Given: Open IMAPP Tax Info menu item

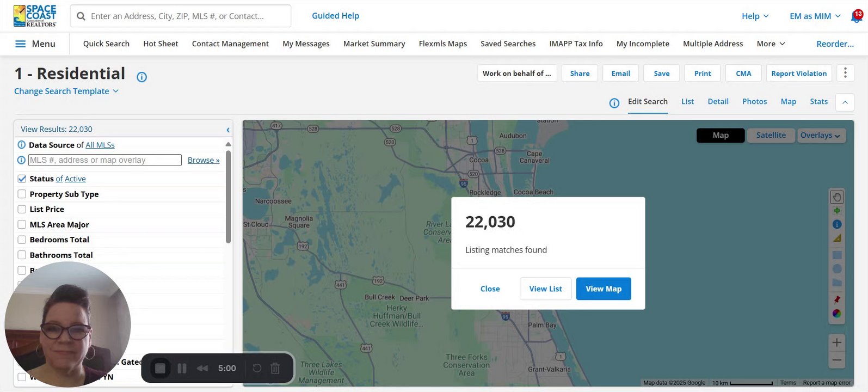Looking at the screenshot, I should point(576,44).
